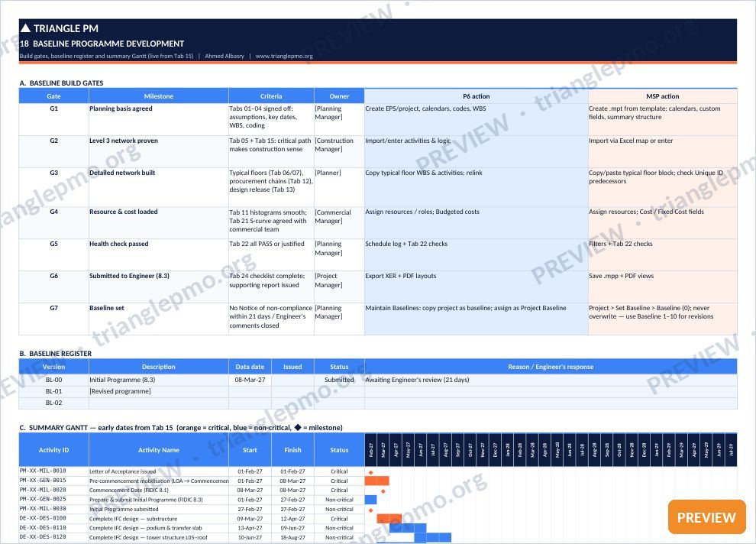Click the 'Submitted to Engineer (8.3)' cell
The height and width of the screenshot is (544, 756).
click(159, 287)
